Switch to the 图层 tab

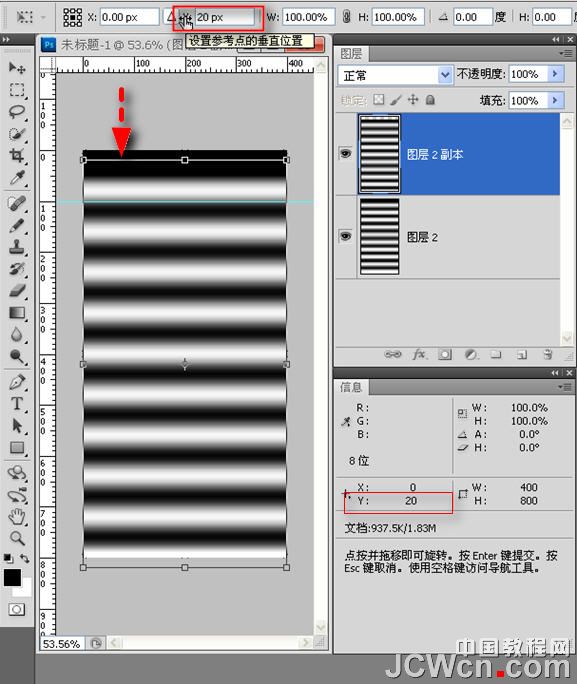(x=351, y=54)
